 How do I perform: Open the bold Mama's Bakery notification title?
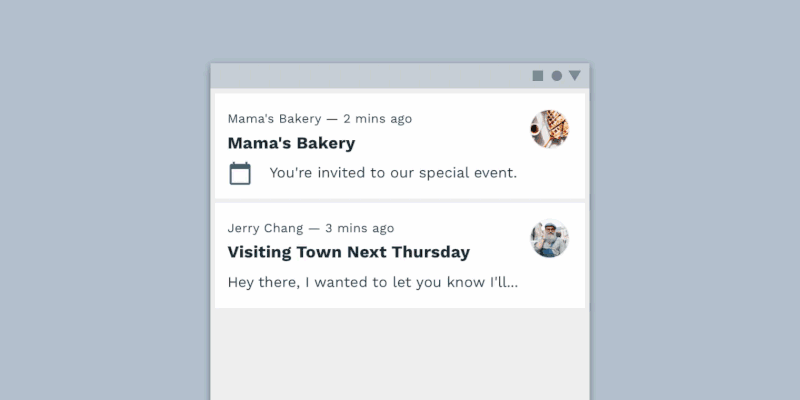click(x=291, y=143)
